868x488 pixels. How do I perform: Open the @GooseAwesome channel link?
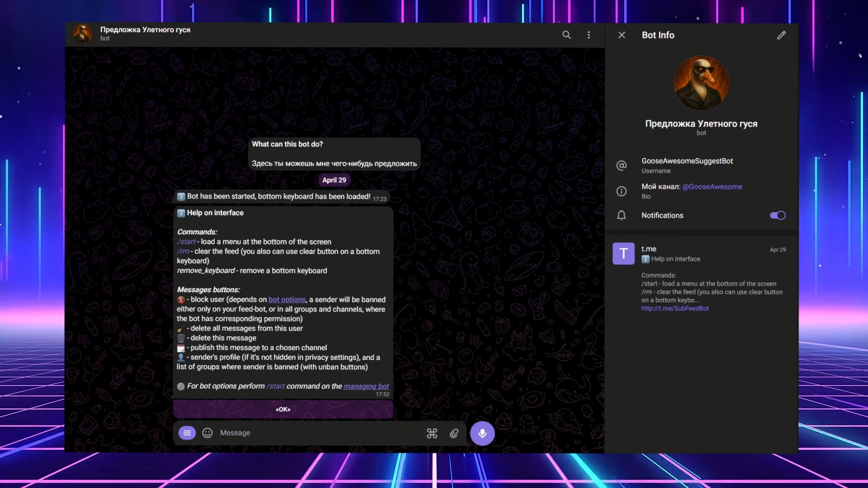pos(712,187)
